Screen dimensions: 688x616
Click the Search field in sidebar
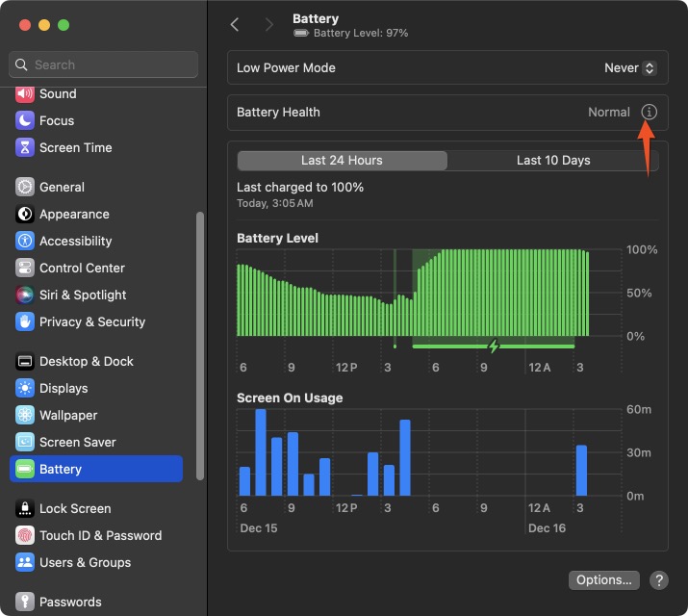tap(103, 64)
